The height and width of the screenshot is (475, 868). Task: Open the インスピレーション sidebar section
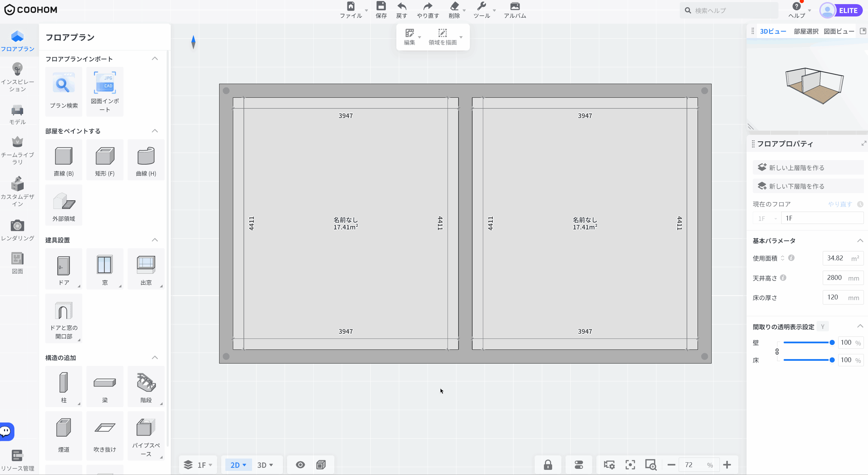coord(17,77)
